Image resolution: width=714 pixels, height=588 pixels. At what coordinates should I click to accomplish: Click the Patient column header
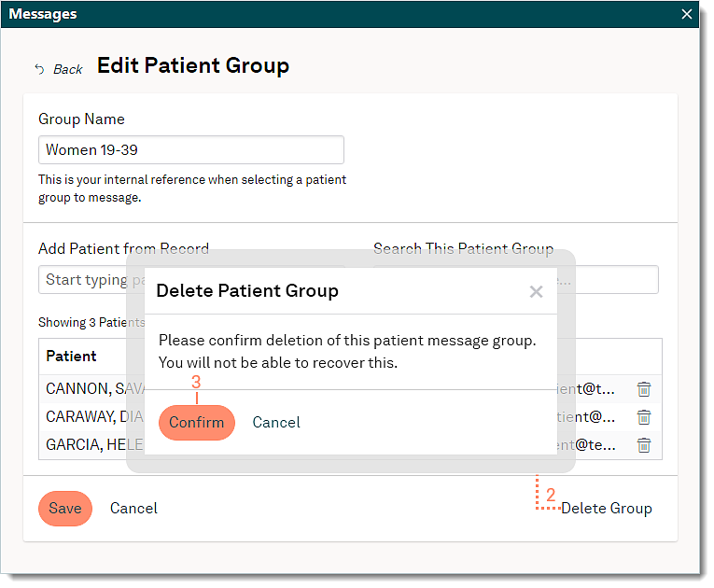71,357
